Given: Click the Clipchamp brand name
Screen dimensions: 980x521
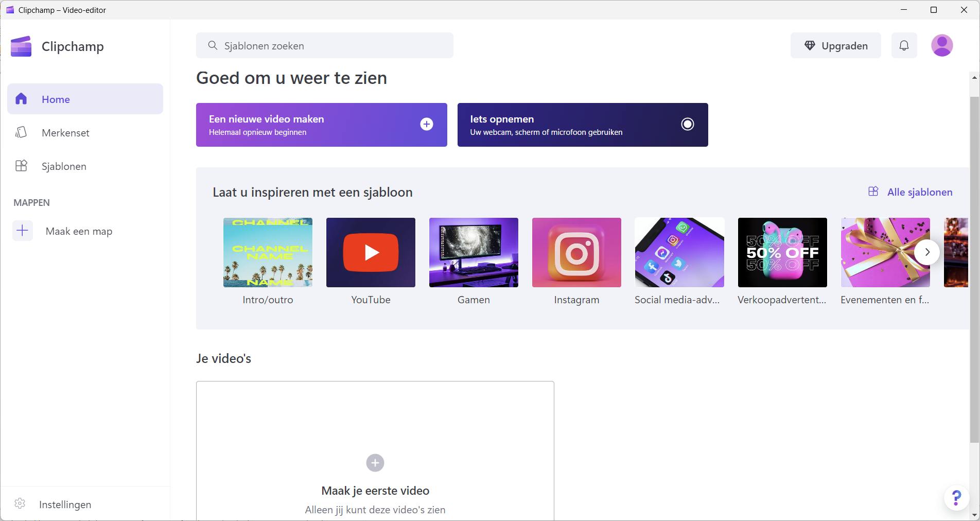Looking at the screenshot, I should (73, 46).
